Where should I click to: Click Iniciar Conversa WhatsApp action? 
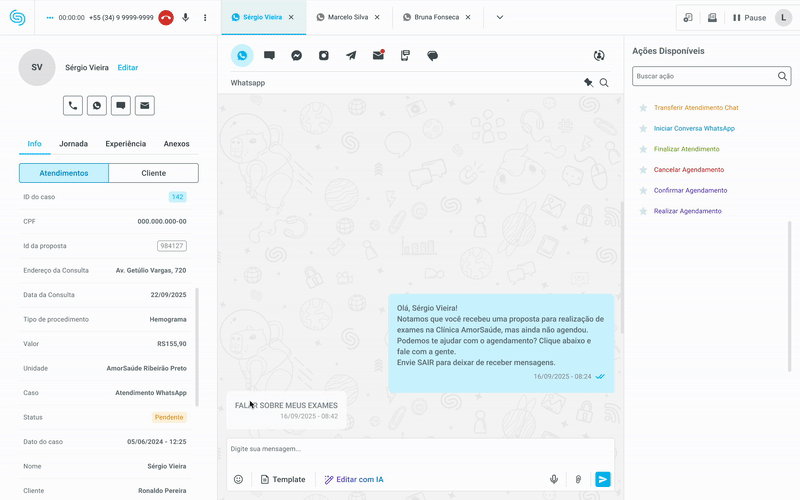pos(694,129)
